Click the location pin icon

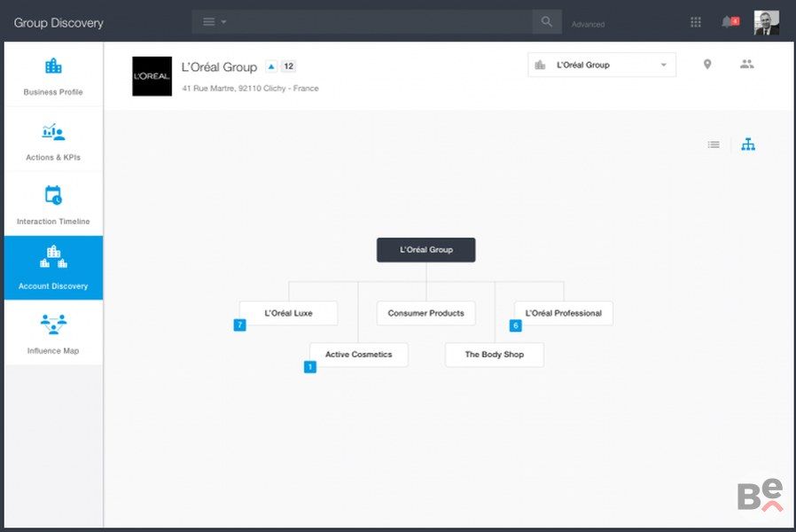click(x=707, y=65)
